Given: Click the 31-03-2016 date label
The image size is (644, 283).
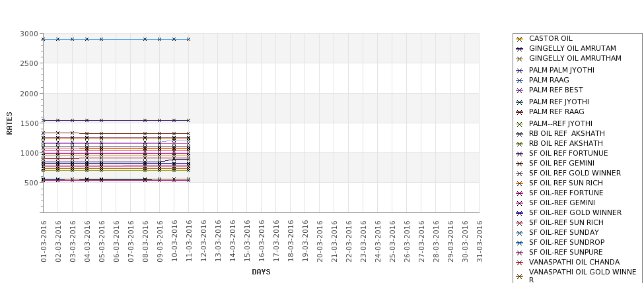Looking at the screenshot, I should click(x=480, y=241).
